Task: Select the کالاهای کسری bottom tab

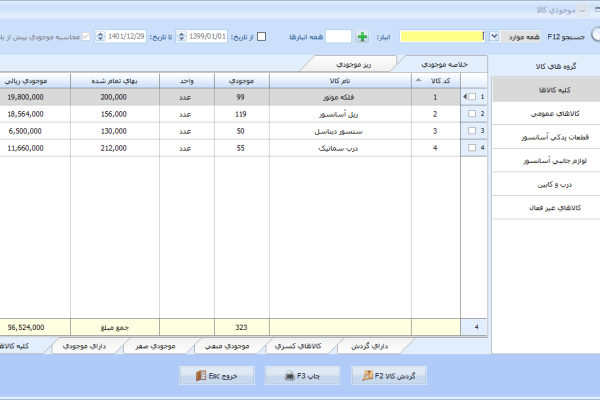Action: [298, 346]
